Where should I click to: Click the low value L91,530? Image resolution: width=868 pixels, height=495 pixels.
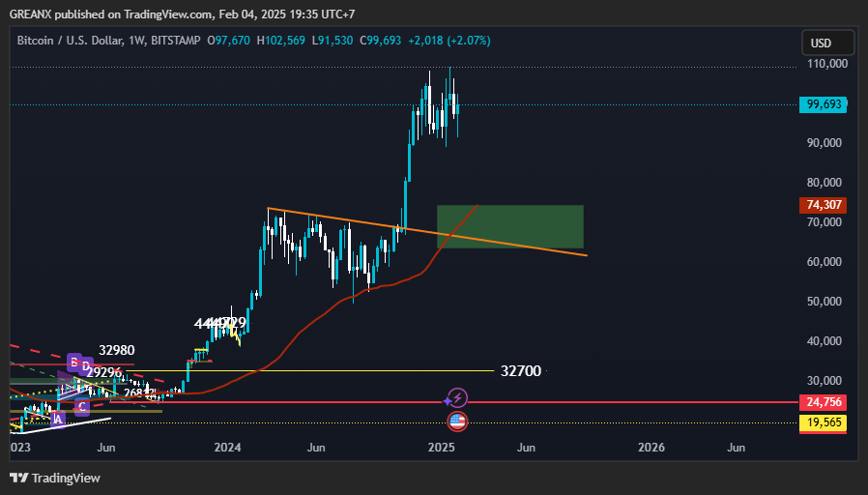coord(333,41)
